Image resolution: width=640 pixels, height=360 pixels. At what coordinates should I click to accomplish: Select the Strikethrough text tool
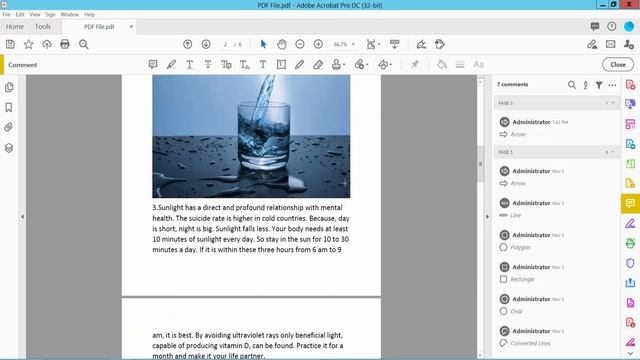click(x=208, y=64)
